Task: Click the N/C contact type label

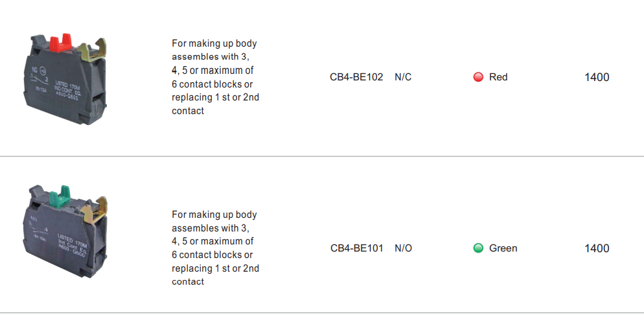Action: (x=403, y=77)
